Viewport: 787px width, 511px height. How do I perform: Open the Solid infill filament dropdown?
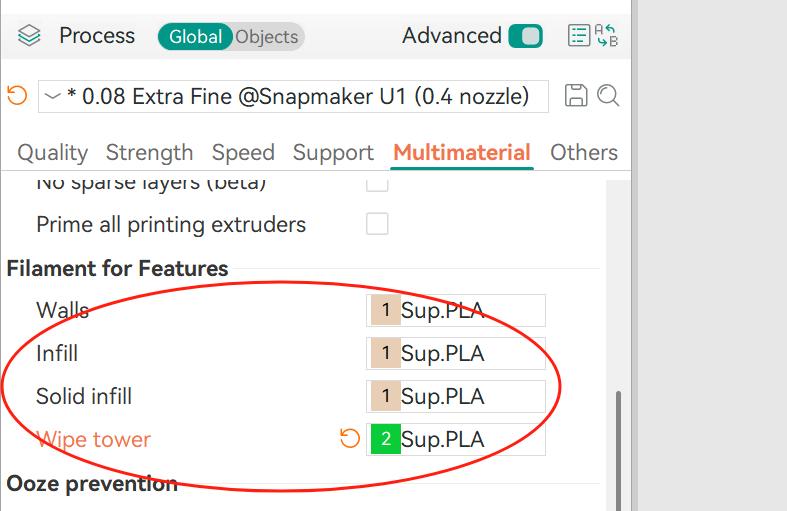pos(456,396)
